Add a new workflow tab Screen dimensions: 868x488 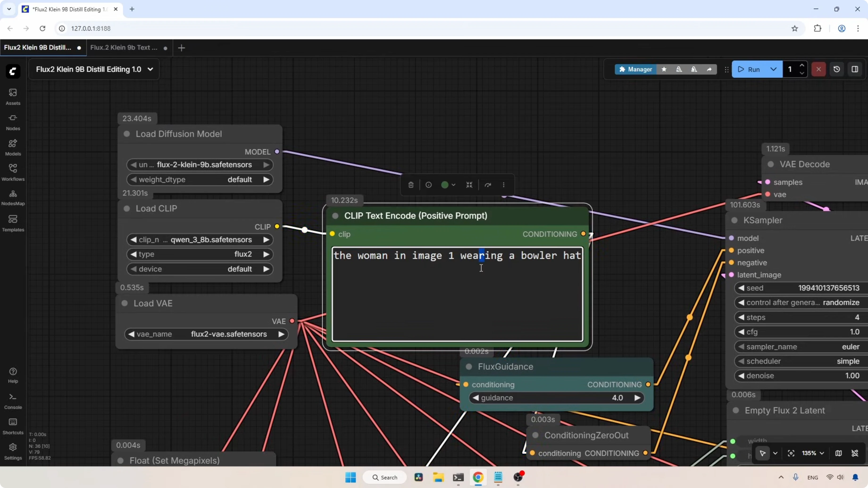tap(181, 48)
